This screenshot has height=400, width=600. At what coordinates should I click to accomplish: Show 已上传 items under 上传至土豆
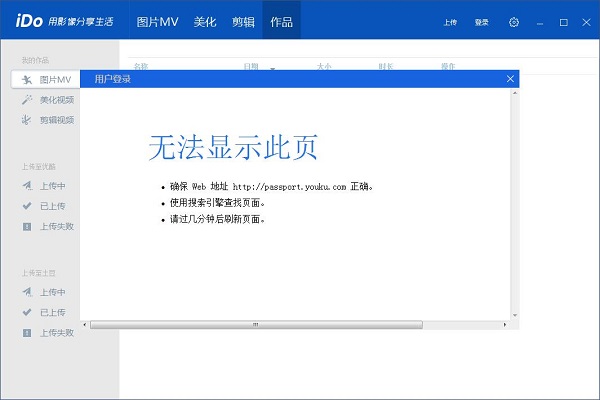tap(53, 312)
